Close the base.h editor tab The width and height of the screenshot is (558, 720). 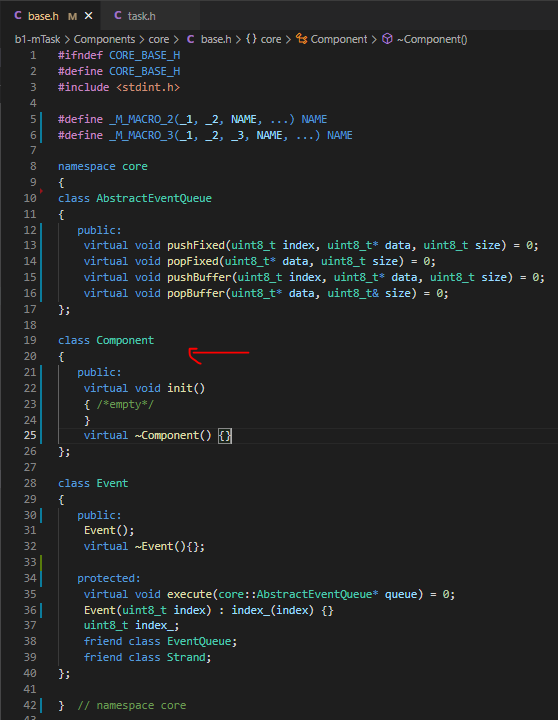tap(89, 16)
